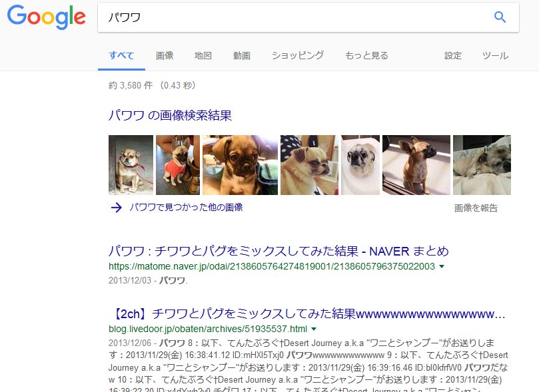Open the NAVER まとめ result title

(278, 252)
